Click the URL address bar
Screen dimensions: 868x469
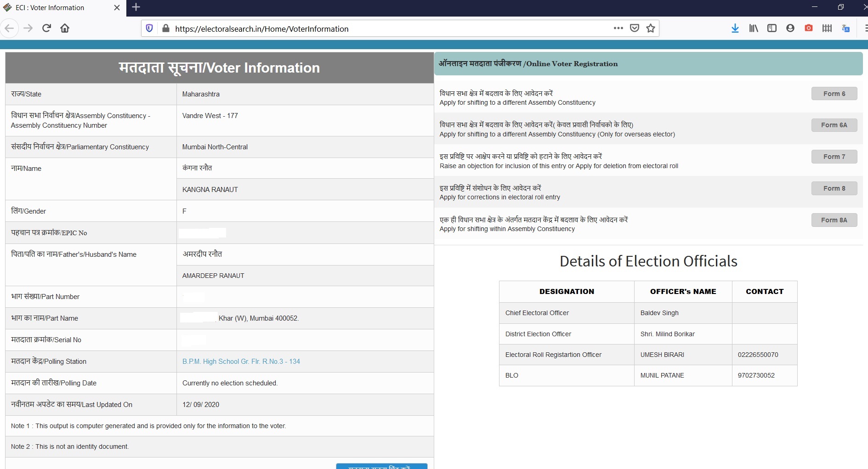click(x=386, y=28)
